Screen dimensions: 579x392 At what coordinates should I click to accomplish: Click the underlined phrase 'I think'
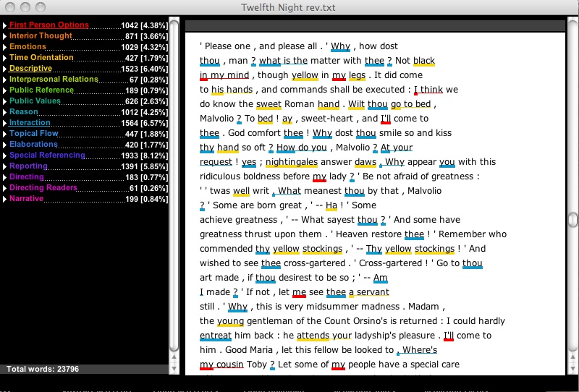(428, 90)
